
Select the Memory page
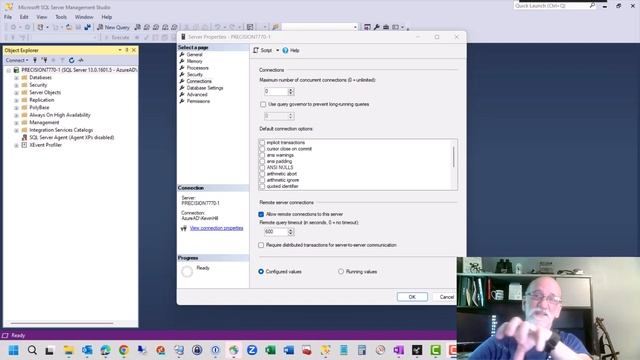pyautogui.click(x=194, y=61)
